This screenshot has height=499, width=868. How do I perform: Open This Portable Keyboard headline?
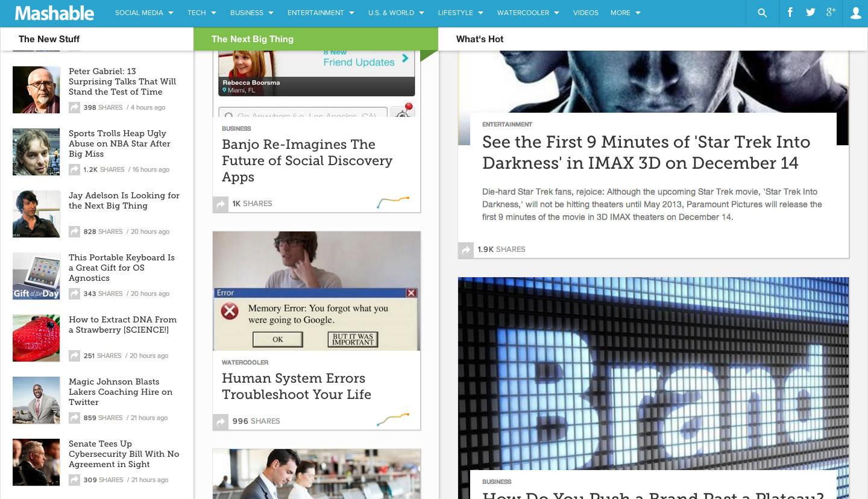[x=122, y=268]
